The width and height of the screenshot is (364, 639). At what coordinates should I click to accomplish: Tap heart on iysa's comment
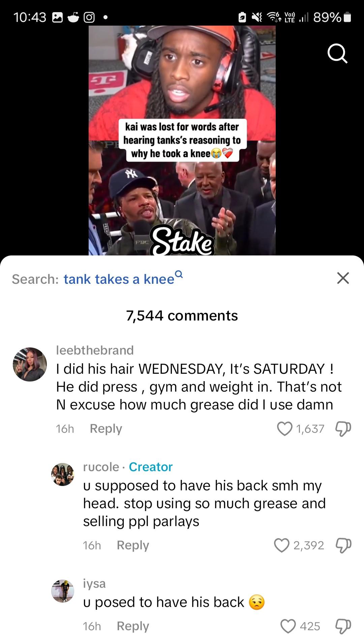288,626
